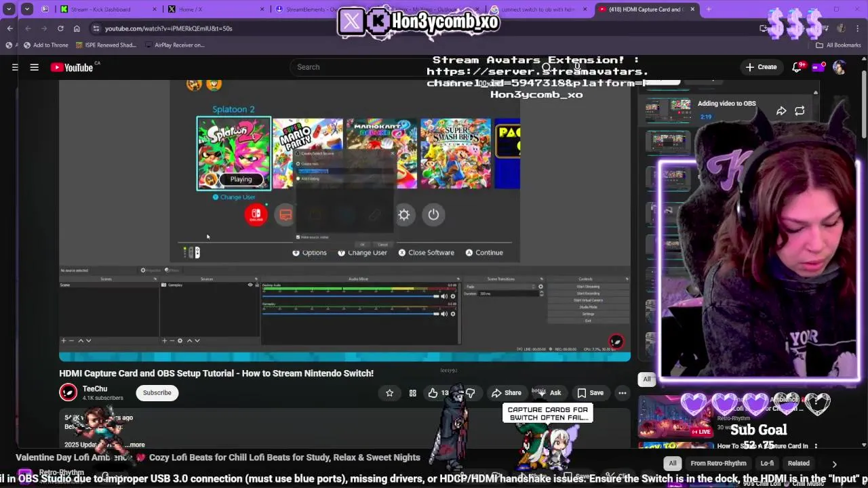Toggle playlist loop icon
This screenshot has height=488, width=868.
[x=800, y=111]
